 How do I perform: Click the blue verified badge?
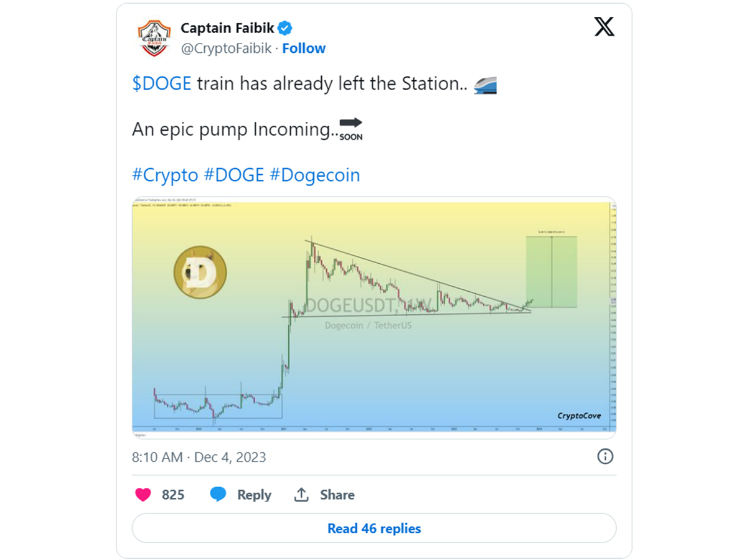tap(285, 28)
